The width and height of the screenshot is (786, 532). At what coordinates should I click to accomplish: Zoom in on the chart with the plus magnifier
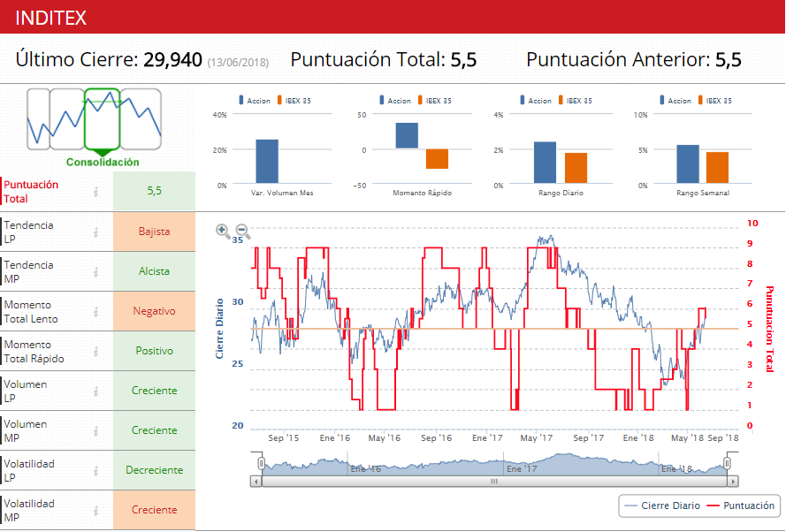pos(223,231)
